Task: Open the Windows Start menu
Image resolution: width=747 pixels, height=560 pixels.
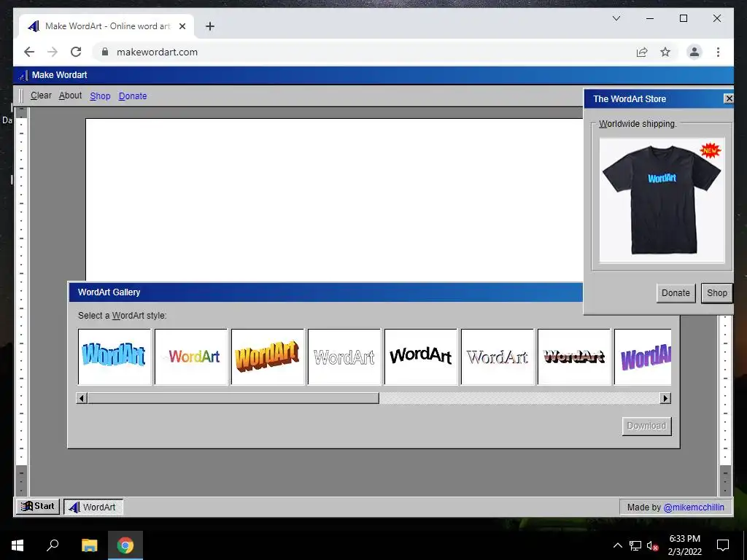Action: coord(18,545)
